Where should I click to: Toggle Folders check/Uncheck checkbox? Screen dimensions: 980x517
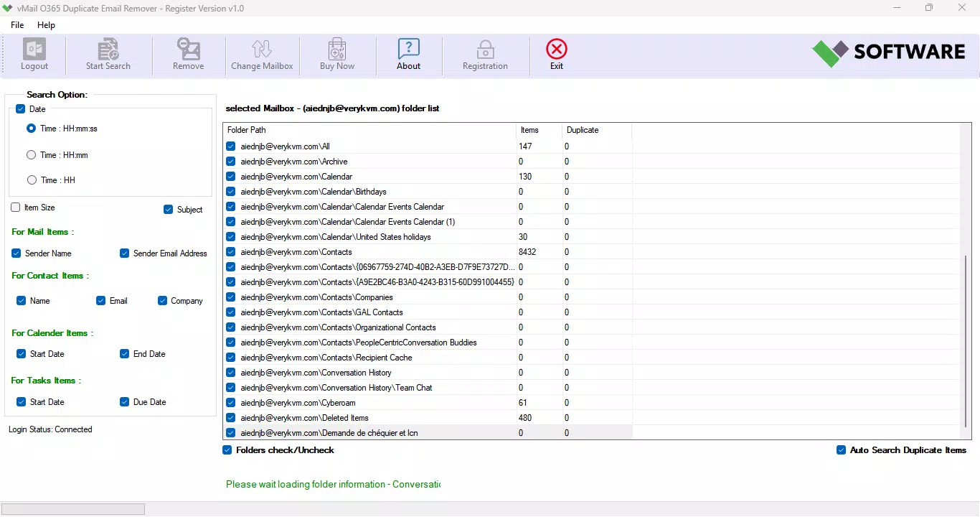coord(227,450)
